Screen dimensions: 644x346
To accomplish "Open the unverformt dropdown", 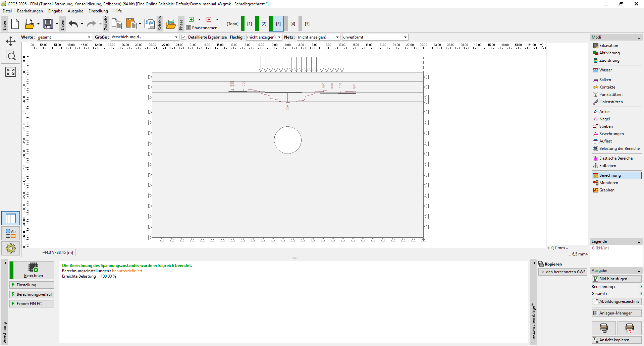I will pos(375,37).
